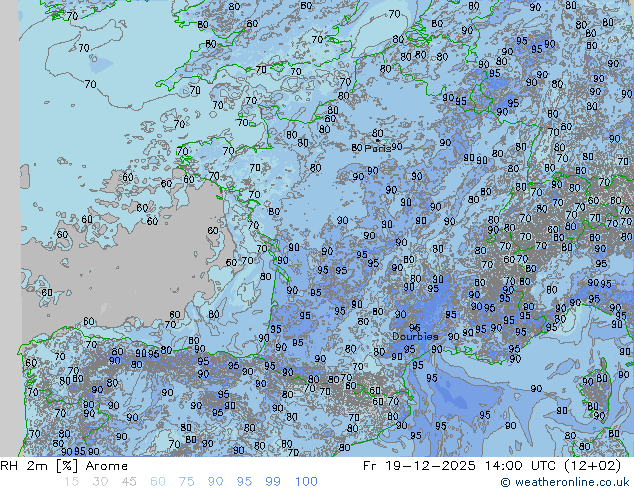Click the Dourbies location label on the map
The height and width of the screenshot is (490, 634).
pyautogui.click(x=415, y=336)
